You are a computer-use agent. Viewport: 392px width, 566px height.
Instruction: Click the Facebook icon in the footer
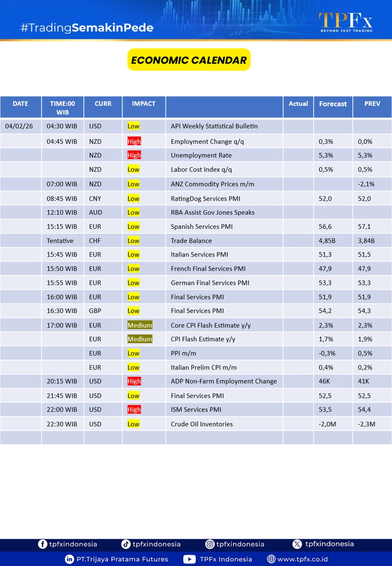(42, 544)
